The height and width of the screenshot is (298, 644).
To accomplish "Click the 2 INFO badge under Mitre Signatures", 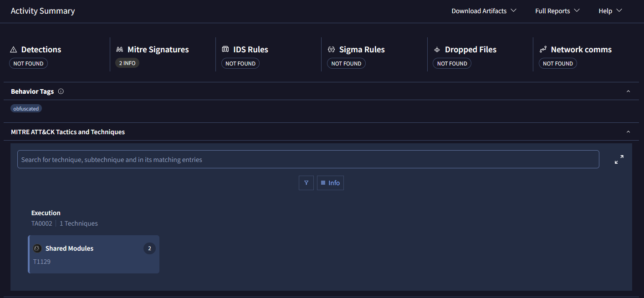I will coord(127,63).
